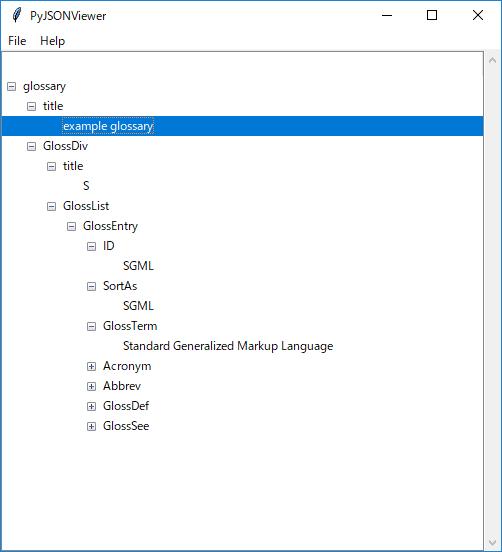Open the Help menu
Image resolution: width=502 pixels, height=552 pixels.
coord(52,41)
